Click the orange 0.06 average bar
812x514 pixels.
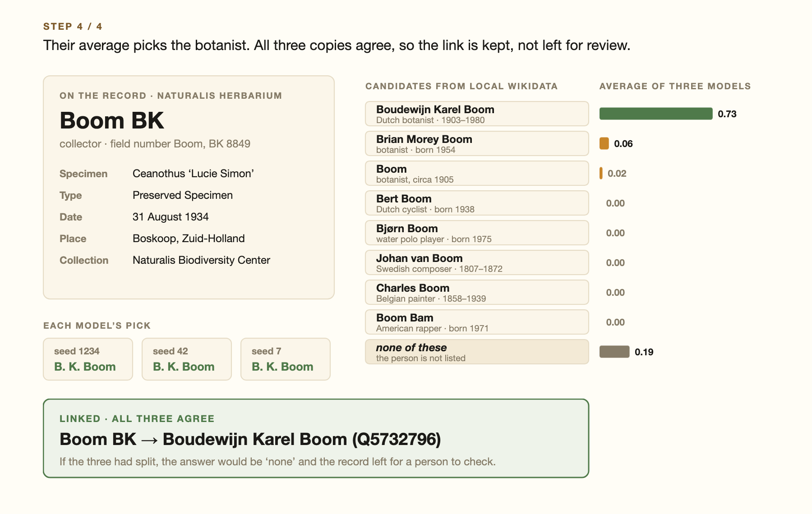(x=604, y=143)
